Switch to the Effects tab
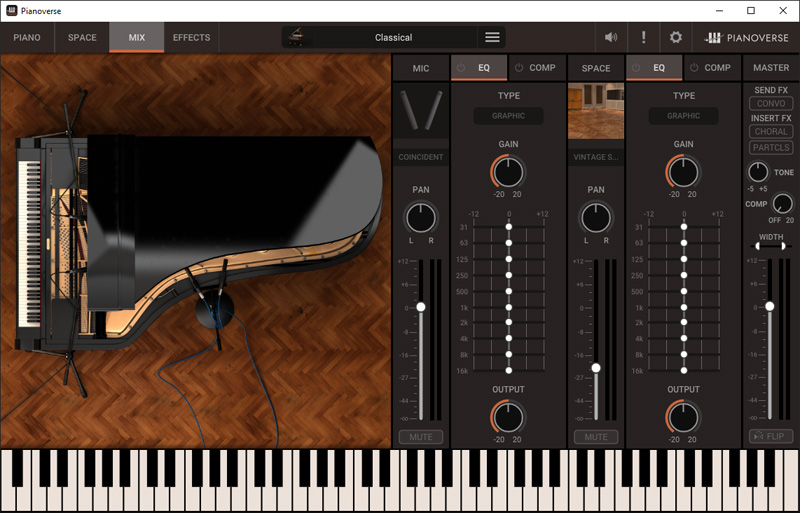The image size is (800, 513). (x=191, y=38)
